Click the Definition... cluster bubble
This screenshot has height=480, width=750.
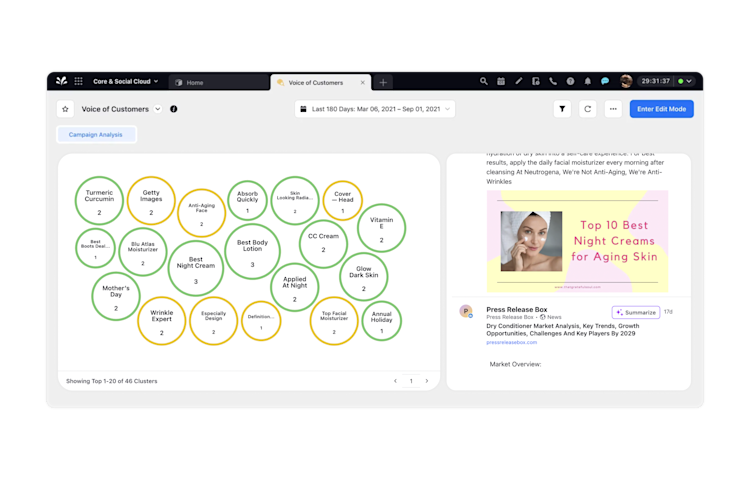[261, 321]
